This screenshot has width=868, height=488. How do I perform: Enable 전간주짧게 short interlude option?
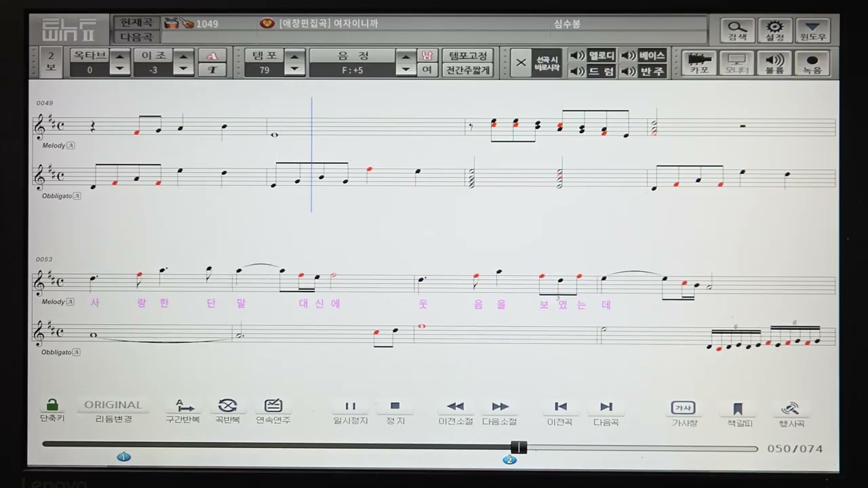point(468,70)
